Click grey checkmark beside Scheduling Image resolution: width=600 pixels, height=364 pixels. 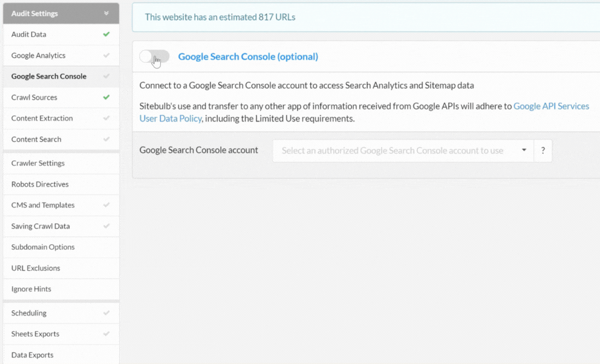106,313
